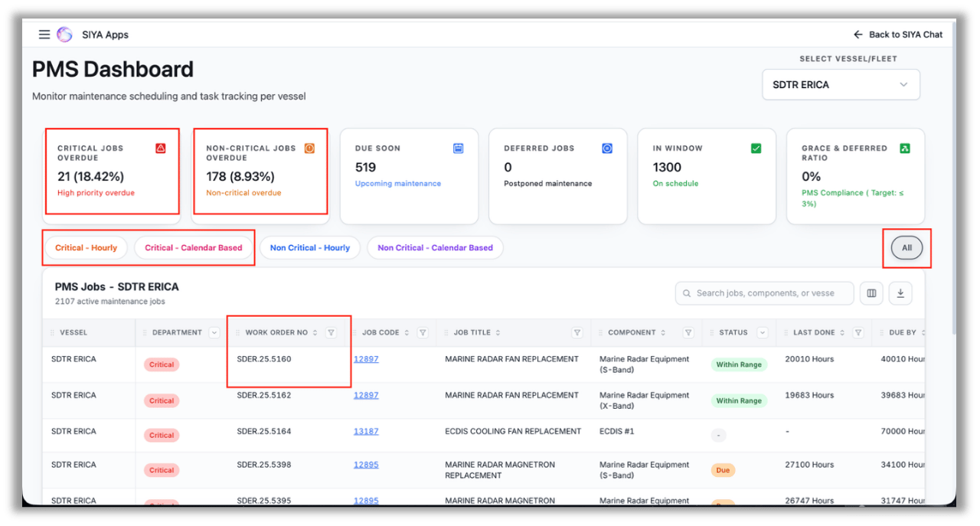Click the Status column drag handle
980x526 pixels.
(711, 332)
